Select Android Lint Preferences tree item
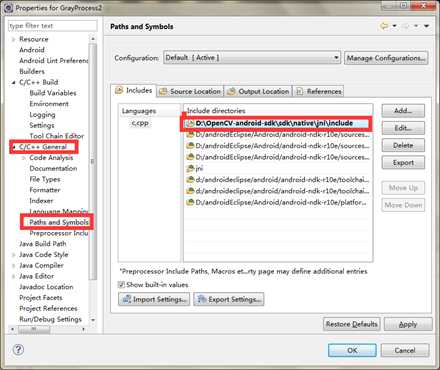Image resolution: width=440 pixels, height=370 pixels. [x=54, y=61]
